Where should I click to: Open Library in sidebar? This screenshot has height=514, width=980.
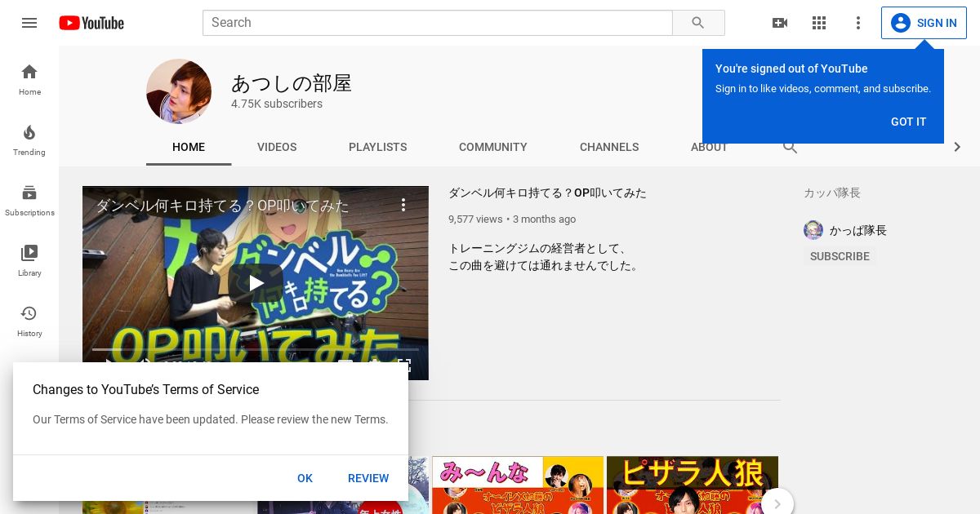tap(29, 260)
